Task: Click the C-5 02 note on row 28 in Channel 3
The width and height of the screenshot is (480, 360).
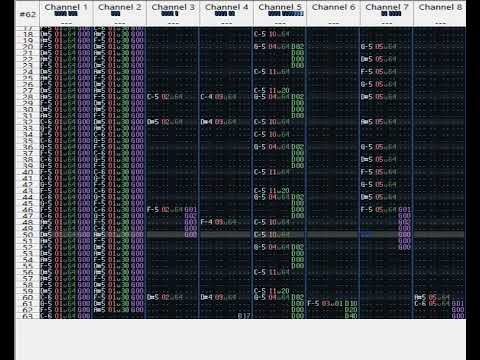Action: (x=165, y=97)
